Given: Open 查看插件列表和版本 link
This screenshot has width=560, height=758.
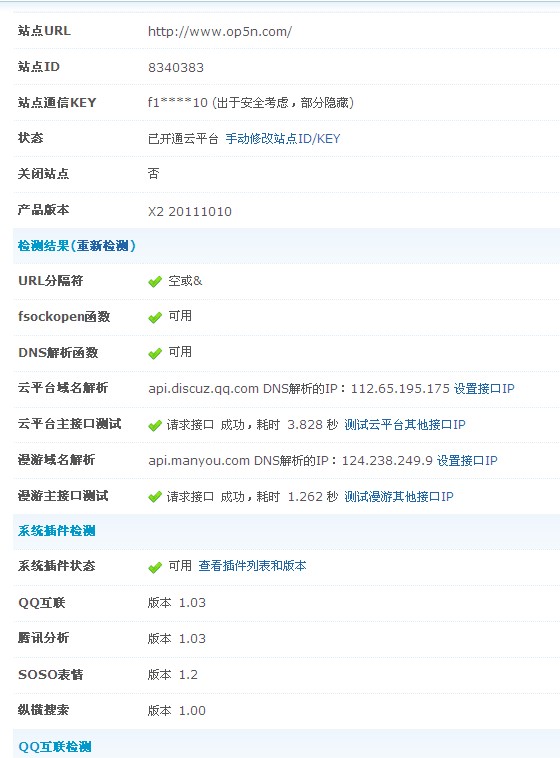Looking at the screenshot, I should click(252, 566).
